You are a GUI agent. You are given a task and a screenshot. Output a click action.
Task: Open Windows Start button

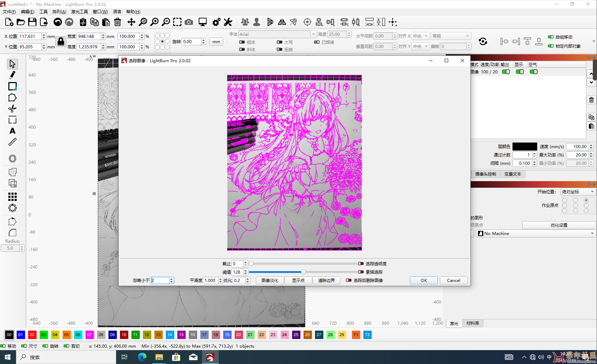pos(8,357)
